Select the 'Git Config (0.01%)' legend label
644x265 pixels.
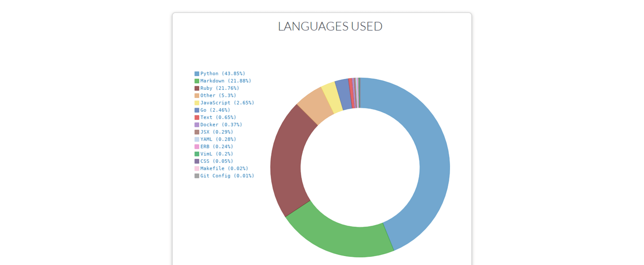227,176
